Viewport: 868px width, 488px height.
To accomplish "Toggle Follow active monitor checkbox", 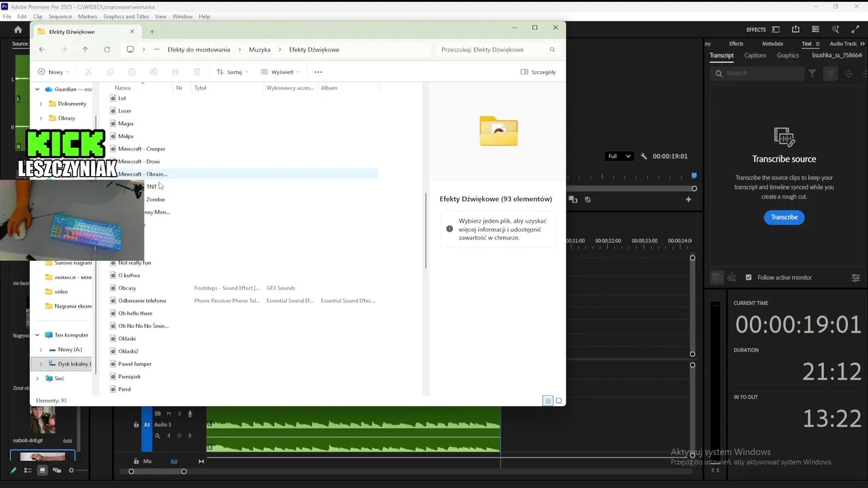I will pos(749,277).
